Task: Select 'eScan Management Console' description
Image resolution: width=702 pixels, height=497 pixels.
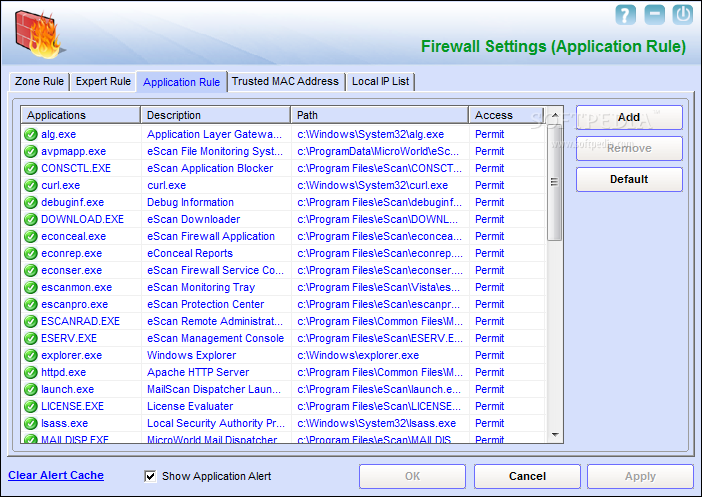Action: click(215, 338)
